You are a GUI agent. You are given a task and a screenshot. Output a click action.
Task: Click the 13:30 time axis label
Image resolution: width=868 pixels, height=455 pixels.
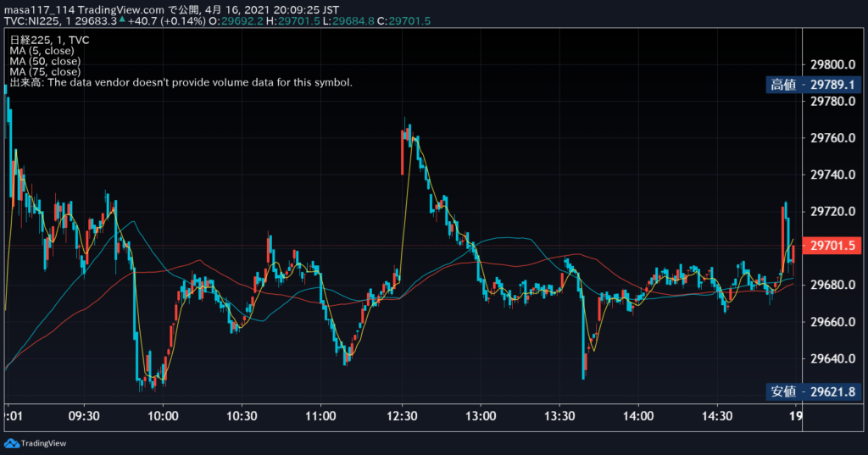coord(559,416)
